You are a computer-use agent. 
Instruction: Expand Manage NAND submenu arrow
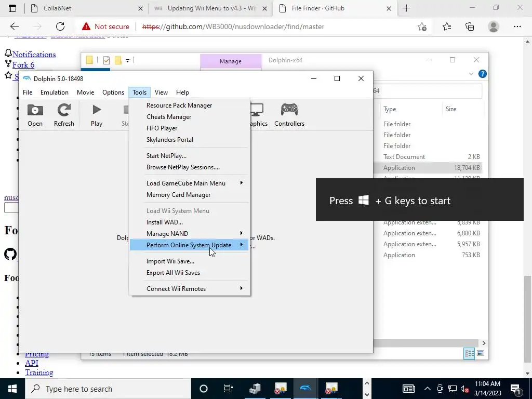241,233
